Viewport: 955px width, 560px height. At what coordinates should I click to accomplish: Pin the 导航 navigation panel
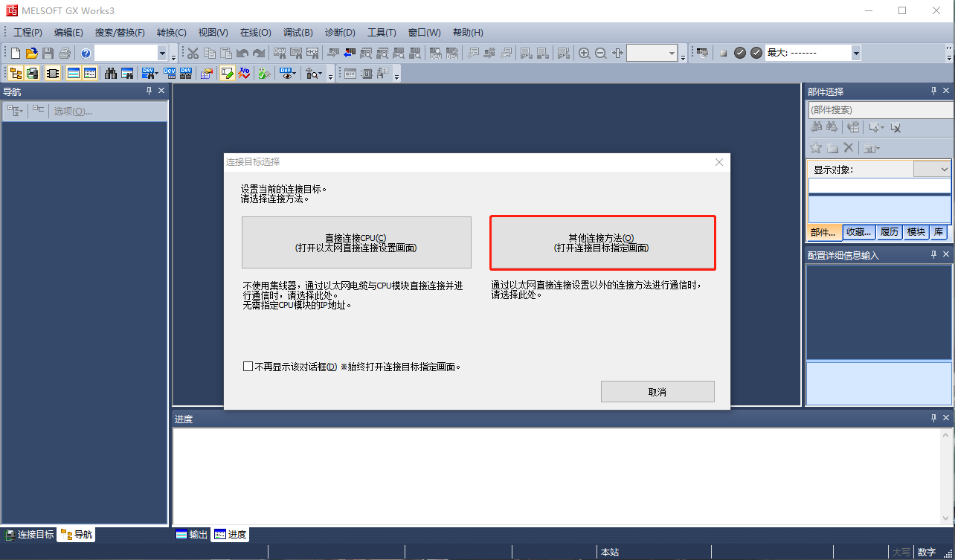coord(149,91)
